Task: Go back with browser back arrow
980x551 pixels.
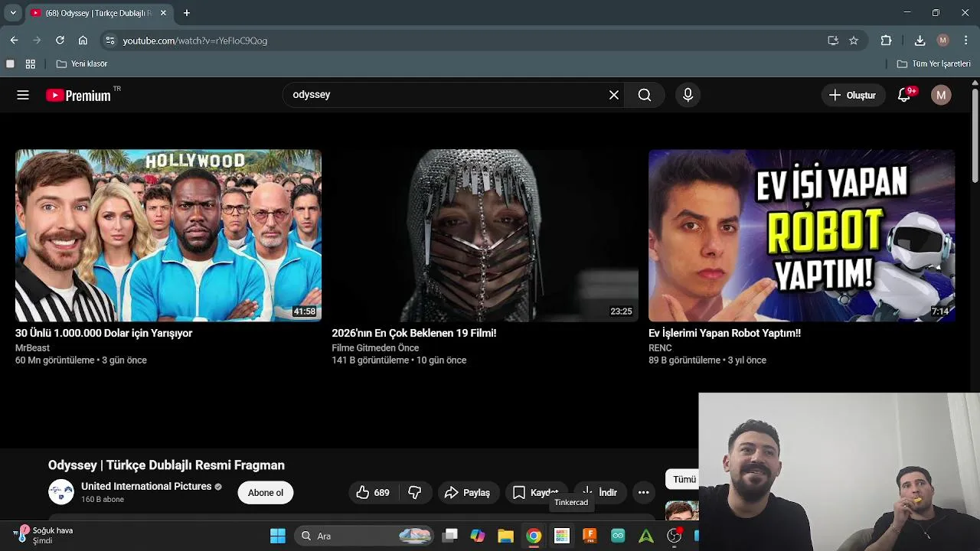Action: [14, 41]
